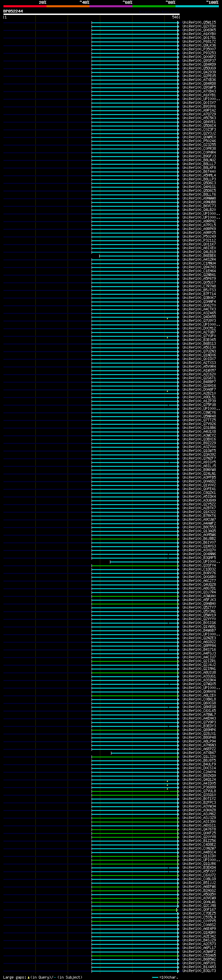Select the UniRef100_Q1NYG3 label
This screenshot has height=980, width=222.
pyautogui.click(x=199, y=546)
